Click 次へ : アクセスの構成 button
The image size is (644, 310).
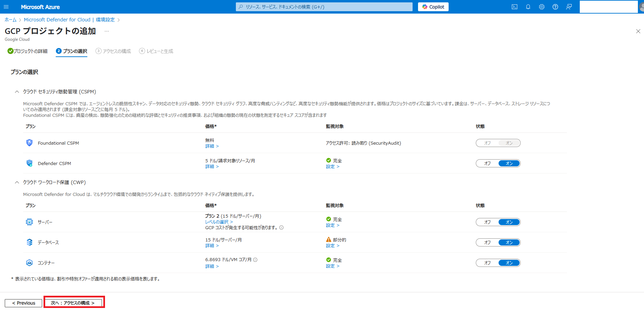[73, 303]
